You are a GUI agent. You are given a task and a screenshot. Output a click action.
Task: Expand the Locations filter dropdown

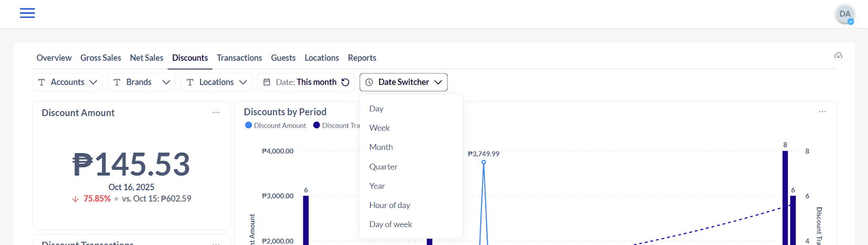click(x=216, y=82)
